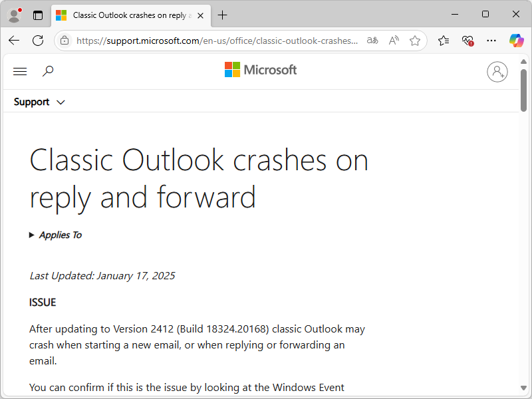
Task: Add this page to favorites
Action: coord(415,41)
